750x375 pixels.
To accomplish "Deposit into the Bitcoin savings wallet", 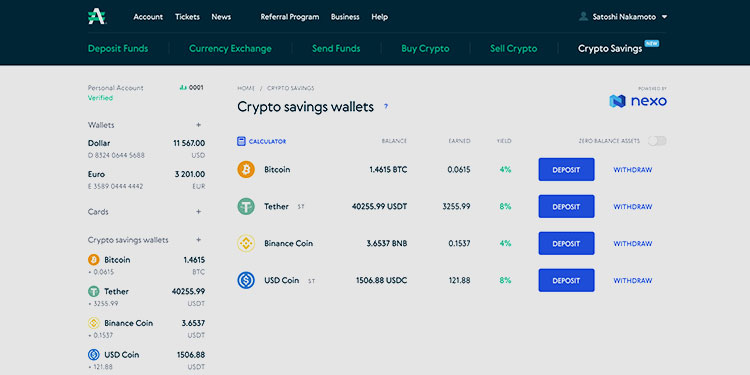I will point(566,169).
